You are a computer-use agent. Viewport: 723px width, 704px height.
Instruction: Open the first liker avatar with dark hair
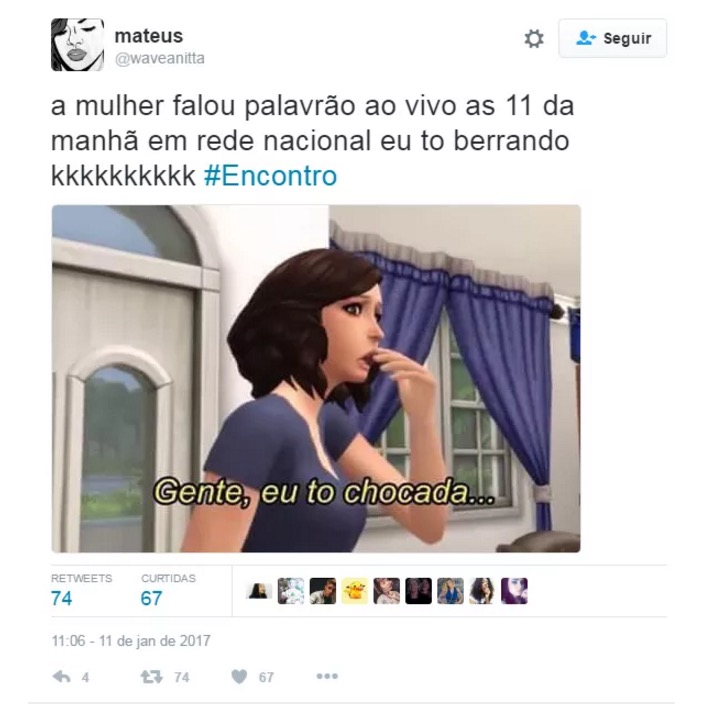coord(259,591)
